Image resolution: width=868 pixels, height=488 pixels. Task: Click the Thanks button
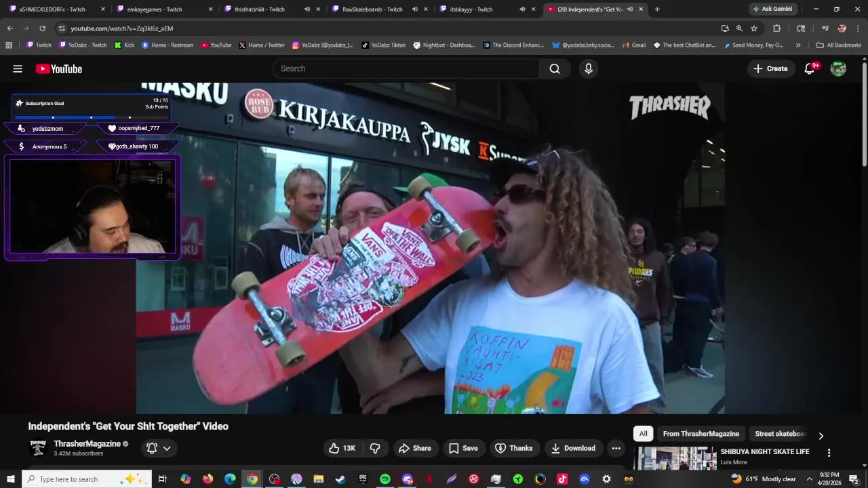514,448
